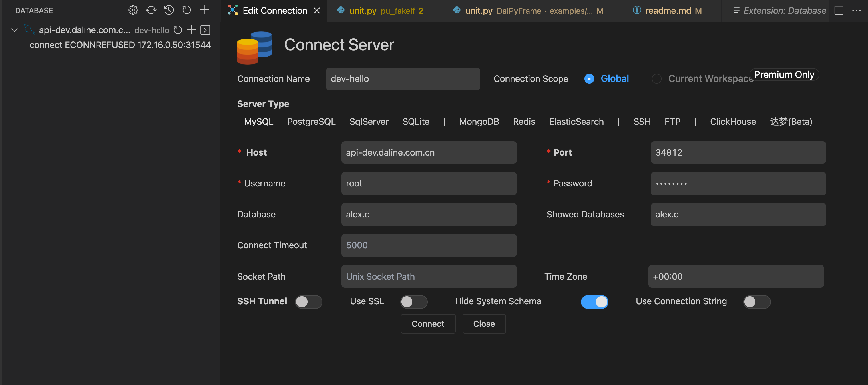Open query history clock icon

(x=169, y=10)
